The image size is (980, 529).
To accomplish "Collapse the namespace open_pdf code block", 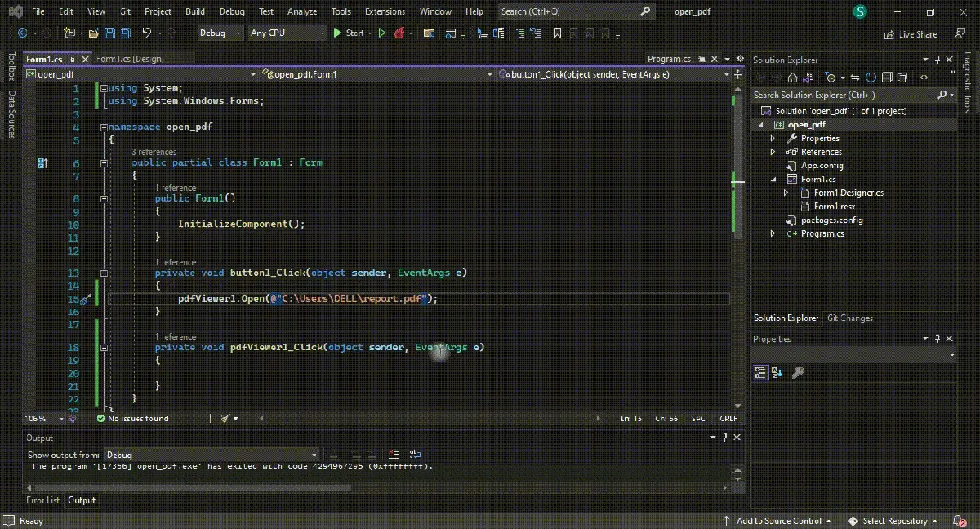I will (104, 127).
